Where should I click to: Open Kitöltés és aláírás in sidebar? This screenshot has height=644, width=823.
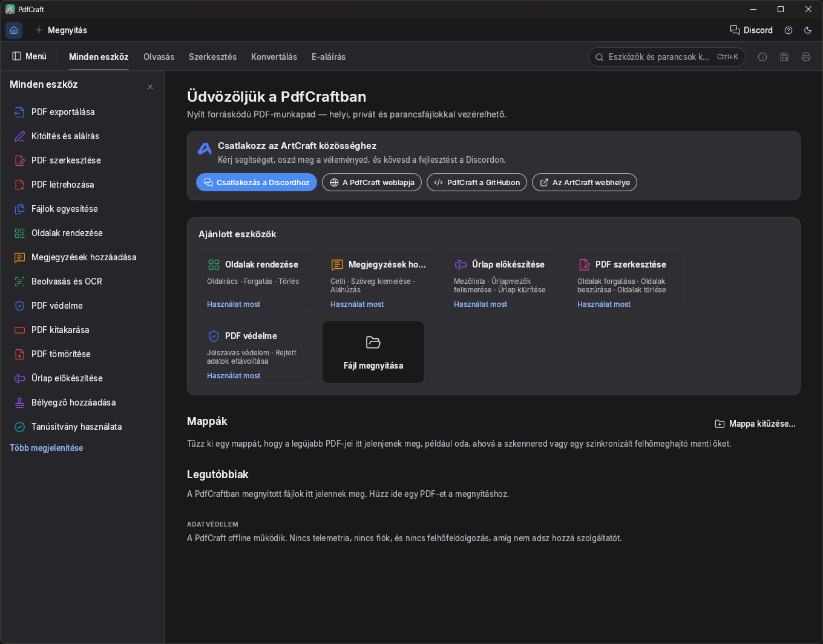click(x=82, y=136)
